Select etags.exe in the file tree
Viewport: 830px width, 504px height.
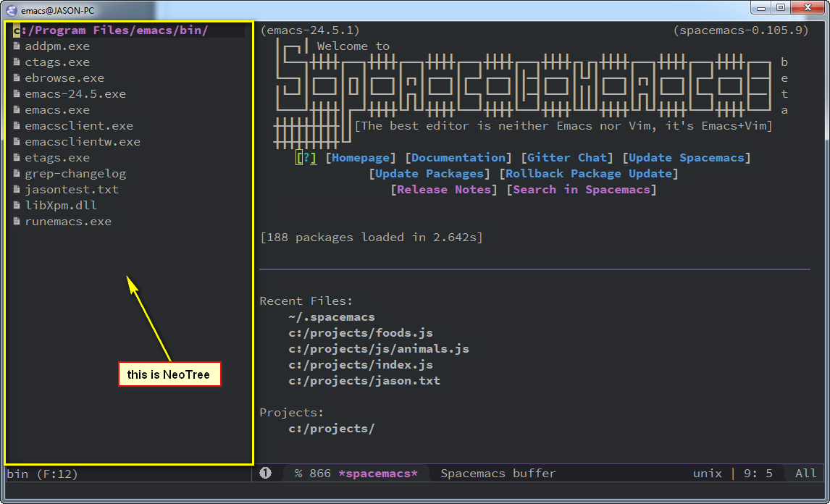click(57, 158)
